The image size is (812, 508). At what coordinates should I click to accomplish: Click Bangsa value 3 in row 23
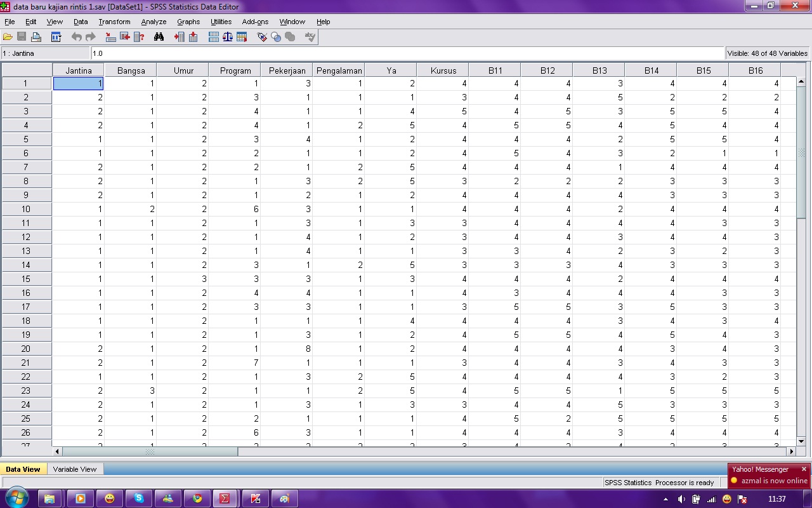(x=130, y=391)
